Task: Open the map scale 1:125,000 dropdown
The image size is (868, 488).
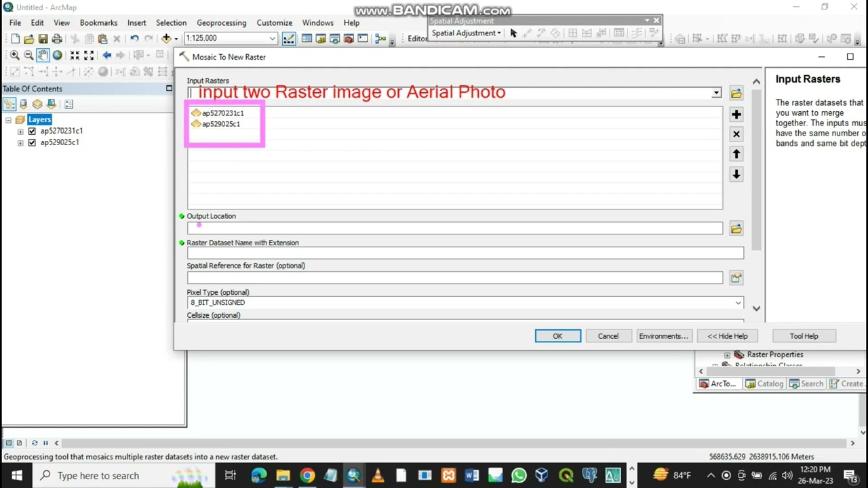Action: point(272,39)
